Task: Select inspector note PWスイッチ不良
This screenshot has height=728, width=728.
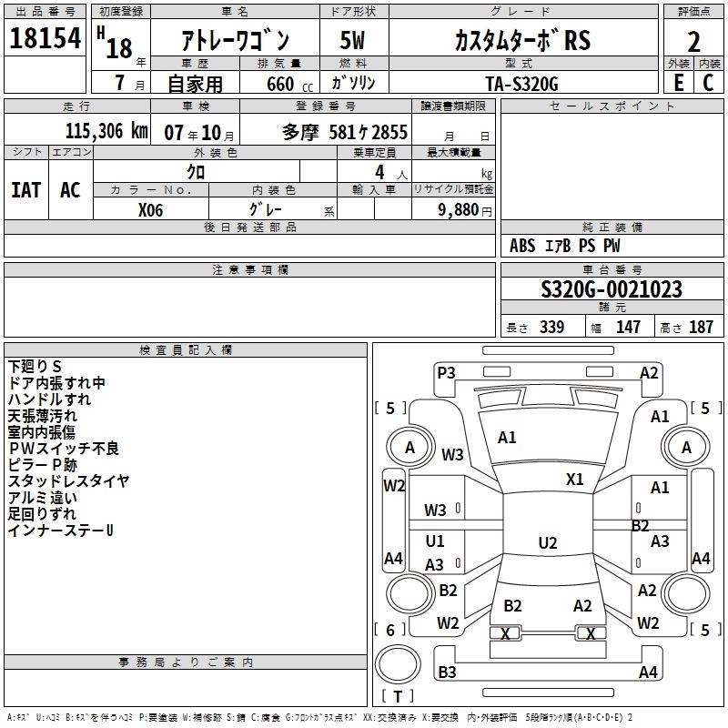Action: [64, 449]
